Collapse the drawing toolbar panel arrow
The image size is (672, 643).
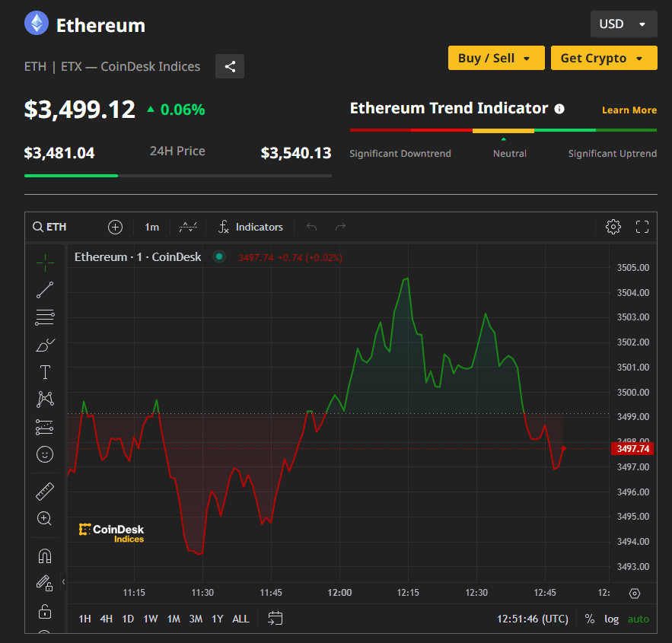pos(63,581)
